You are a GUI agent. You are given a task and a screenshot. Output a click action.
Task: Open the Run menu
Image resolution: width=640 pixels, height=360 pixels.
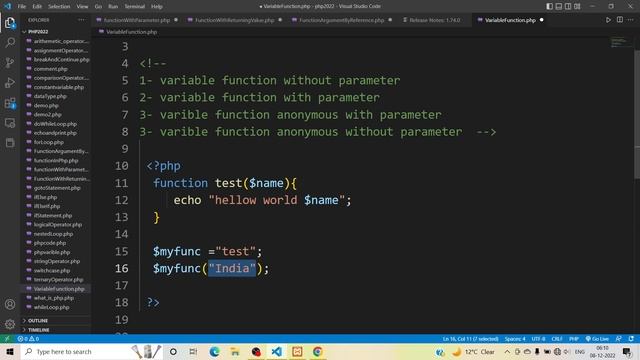(113, 7)
